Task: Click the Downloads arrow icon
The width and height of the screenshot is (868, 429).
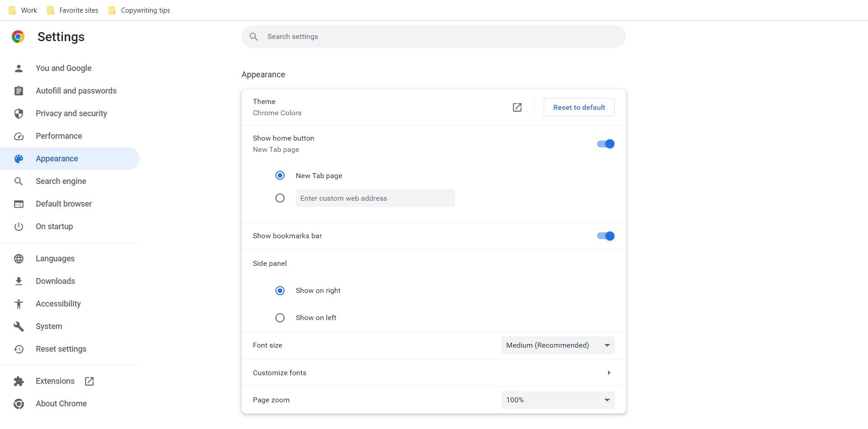Action: tap(19, 281)
